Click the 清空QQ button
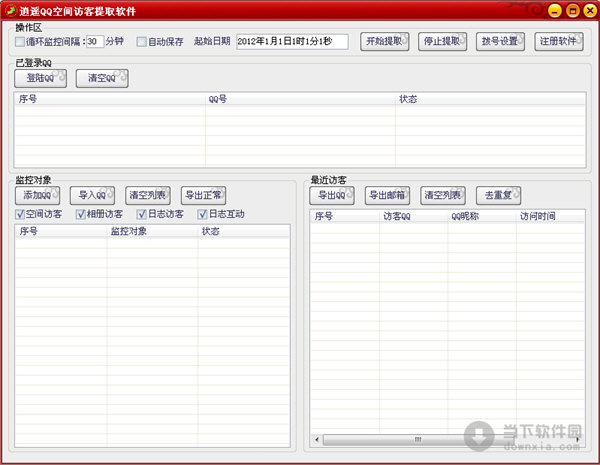Image resolution: width=600 pixels, height=465 pixels. 102,78
